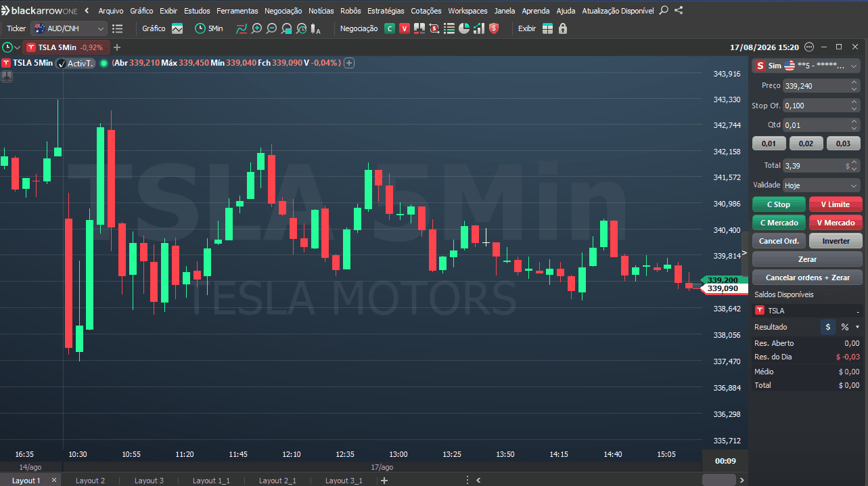Click the red shield dollar icon

pos(494,28)
